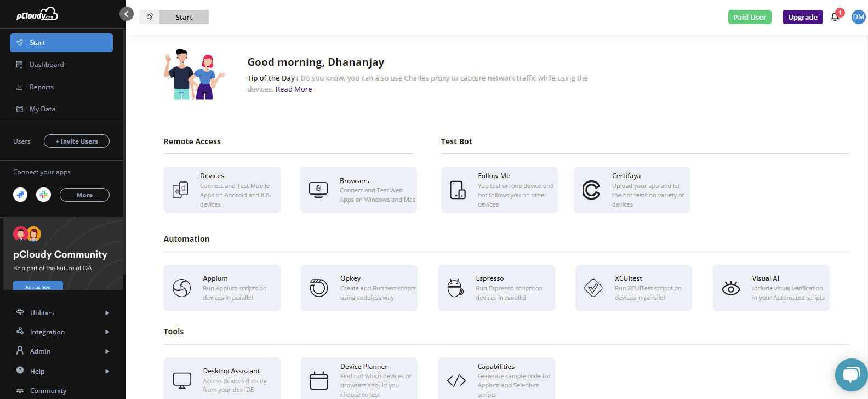Click the Reports sidebar icon

coord(20,87)
